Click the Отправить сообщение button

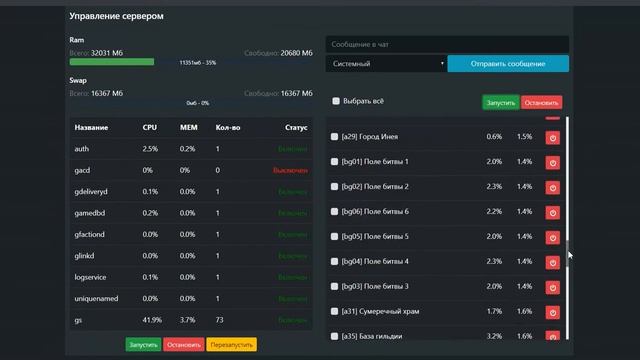[x=508, y=64]
